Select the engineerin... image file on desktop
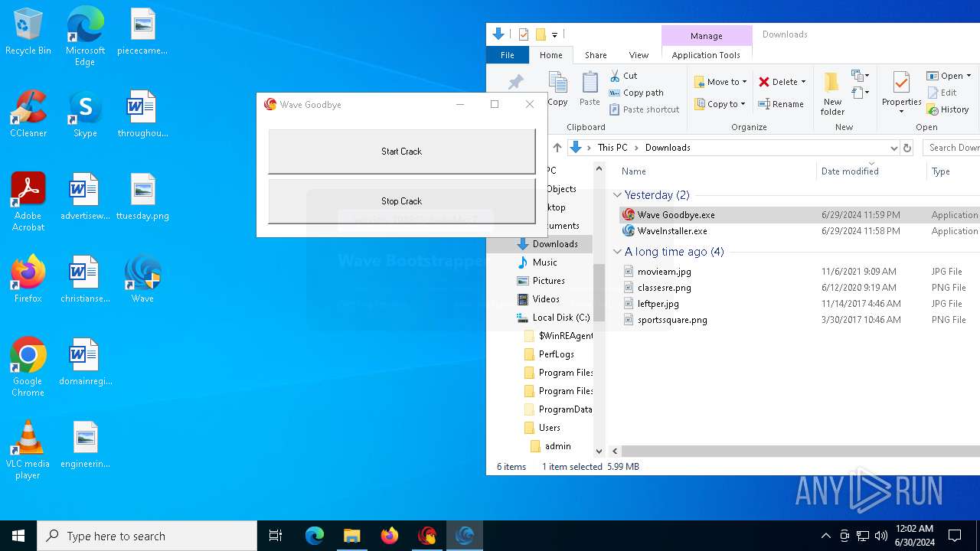The image size is (980, 551). click(85, 445)
